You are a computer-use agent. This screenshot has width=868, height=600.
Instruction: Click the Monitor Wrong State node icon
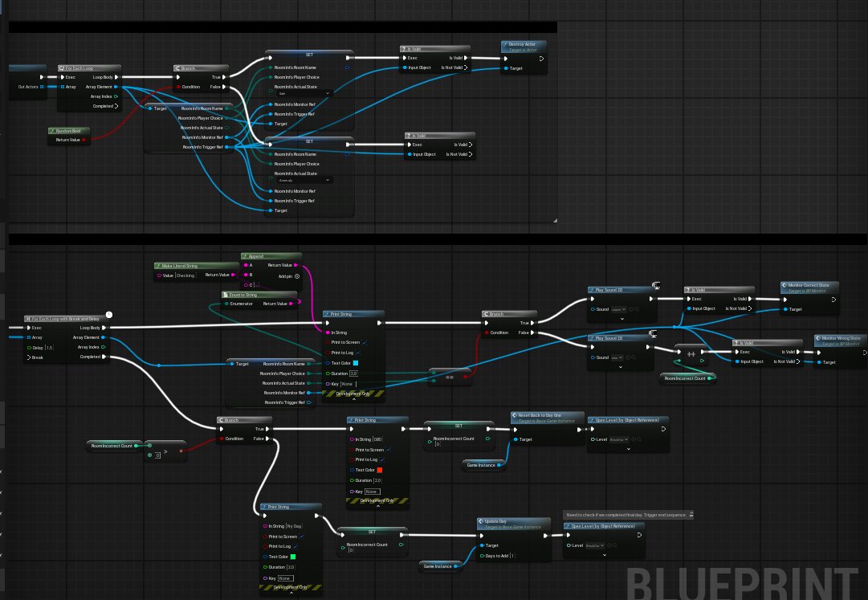point(818,337)
